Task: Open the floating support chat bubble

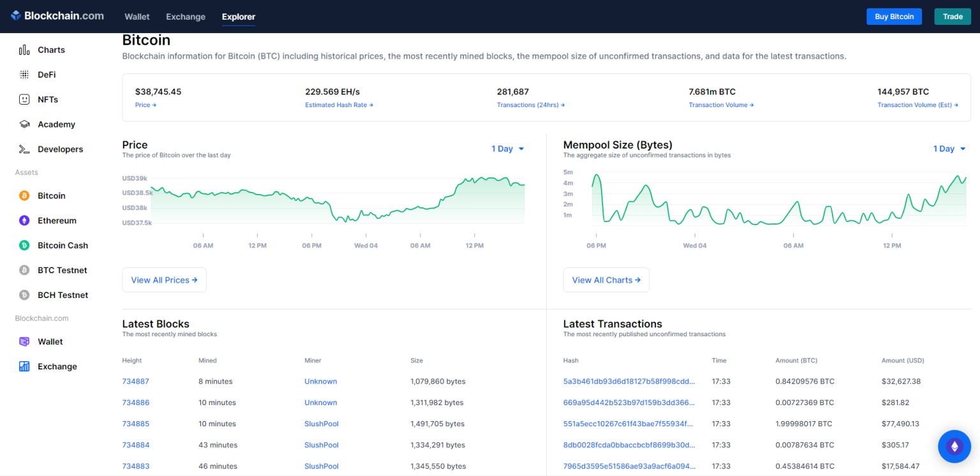Action: [954, 446]
